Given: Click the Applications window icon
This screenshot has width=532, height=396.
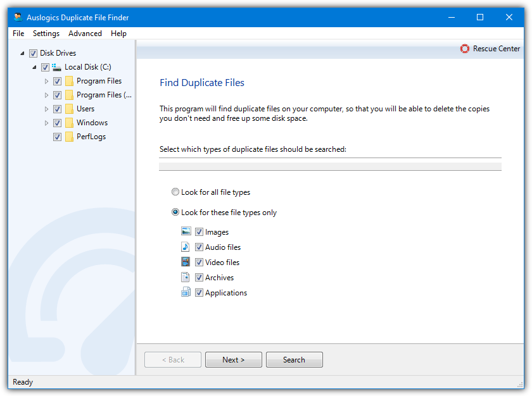Looking at the screenshot, I should (x=186, y=292).
